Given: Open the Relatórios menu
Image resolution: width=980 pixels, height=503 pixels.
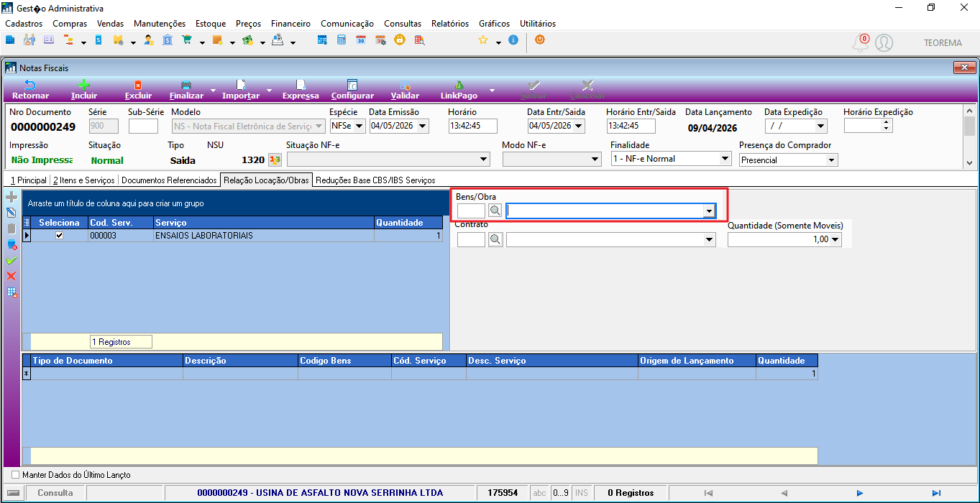Looking at the screenshot, I should (450, 24).
